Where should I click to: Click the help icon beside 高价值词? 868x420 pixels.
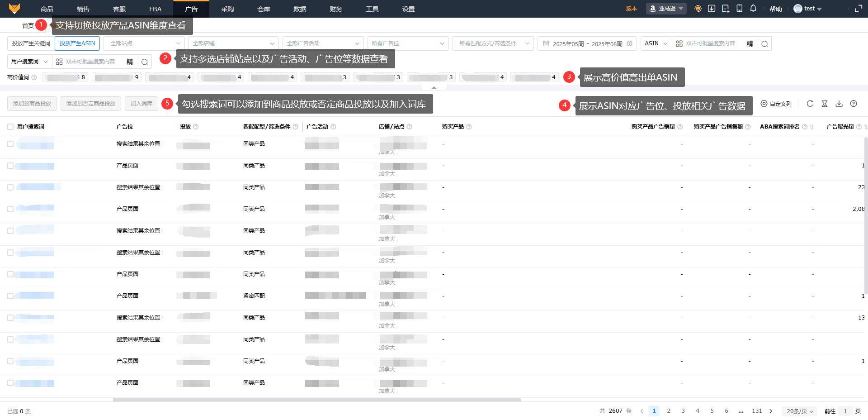34,77
